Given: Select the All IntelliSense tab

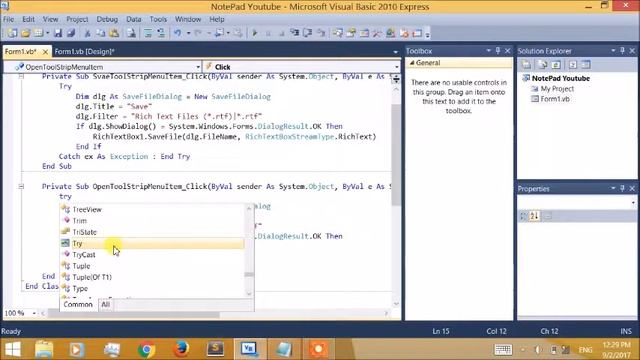Looking at the screenshot, I should (x=106, y=304).
